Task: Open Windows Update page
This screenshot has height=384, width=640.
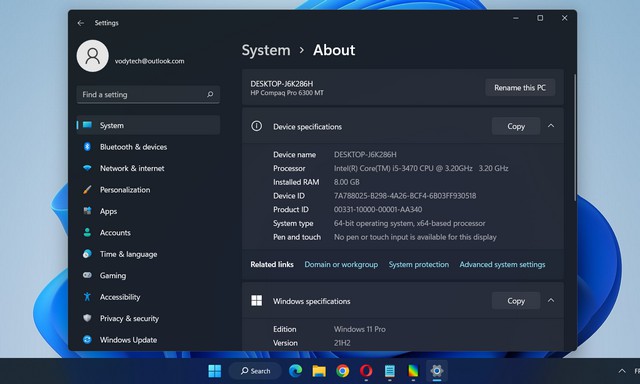Action: point(148,340)
